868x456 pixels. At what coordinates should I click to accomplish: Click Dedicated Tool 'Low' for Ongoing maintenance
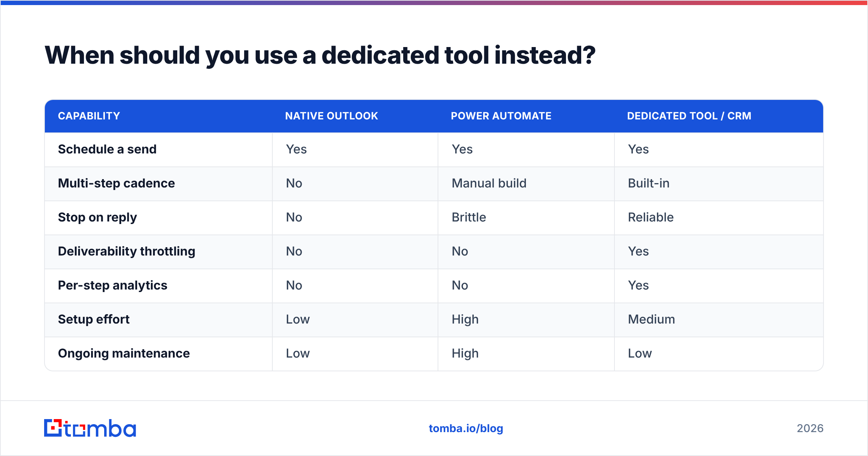[640, 353]
